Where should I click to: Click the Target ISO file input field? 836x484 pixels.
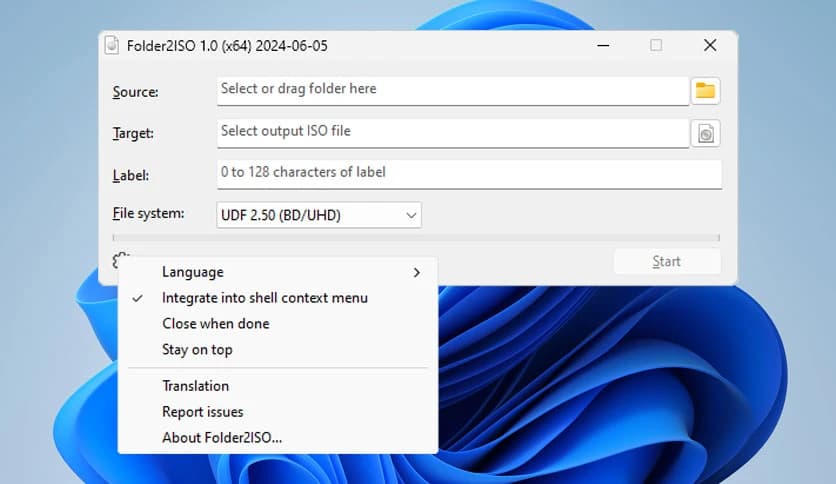(453, 133)
